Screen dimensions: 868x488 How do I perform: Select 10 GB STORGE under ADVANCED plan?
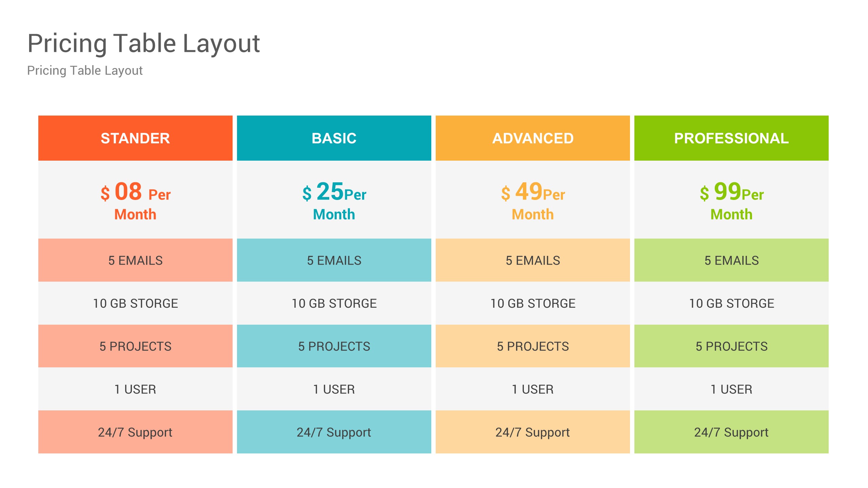point(533,303)
